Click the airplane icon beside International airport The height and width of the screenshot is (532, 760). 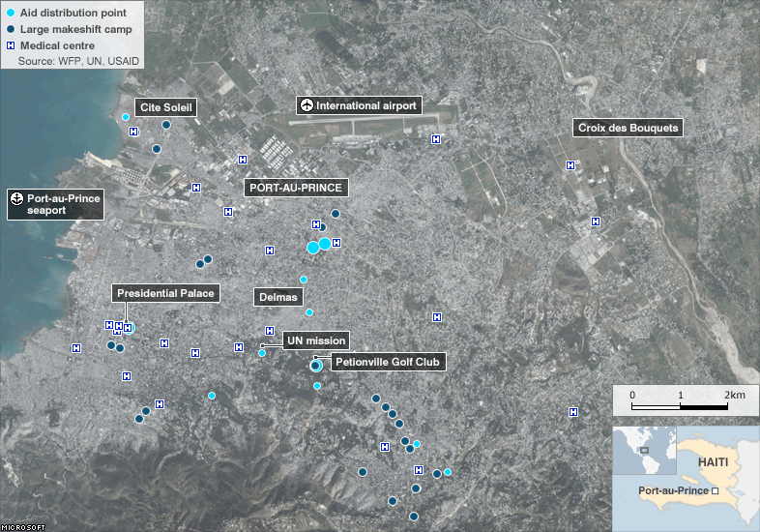(x=307, y=105)
